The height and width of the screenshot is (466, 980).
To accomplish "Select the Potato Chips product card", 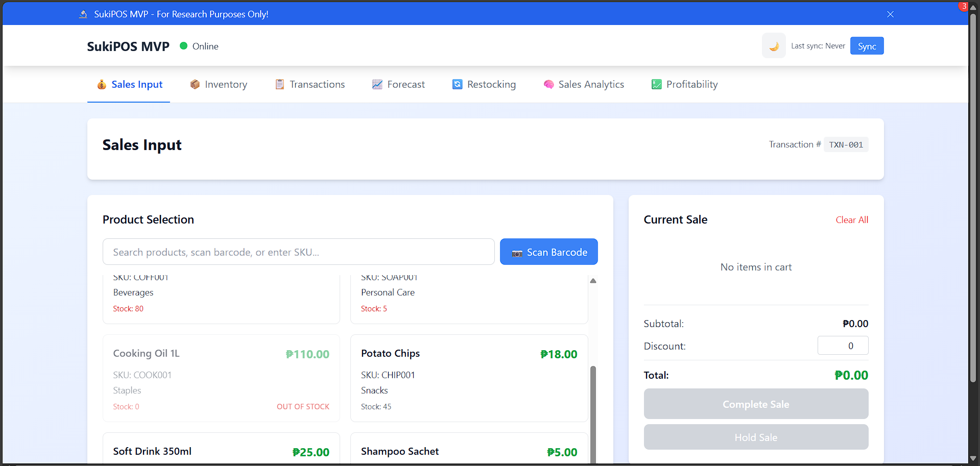I will tap(469, 378).
